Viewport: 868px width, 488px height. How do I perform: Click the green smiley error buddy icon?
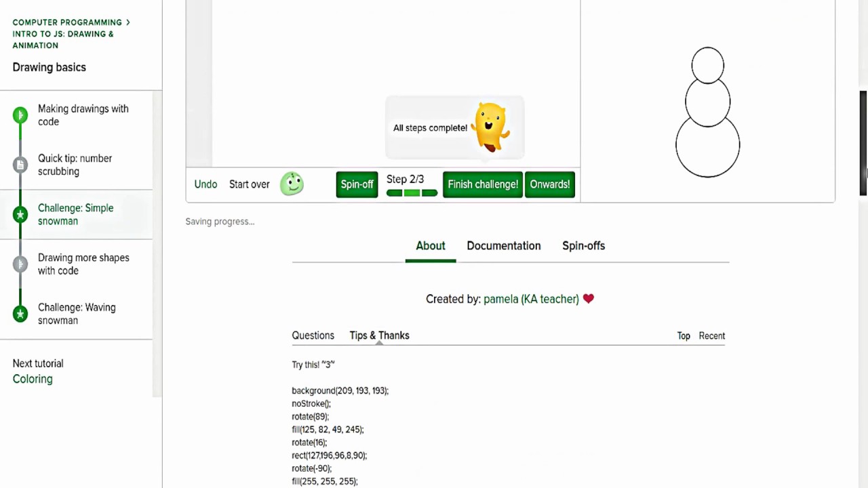(x=292, y=184)
